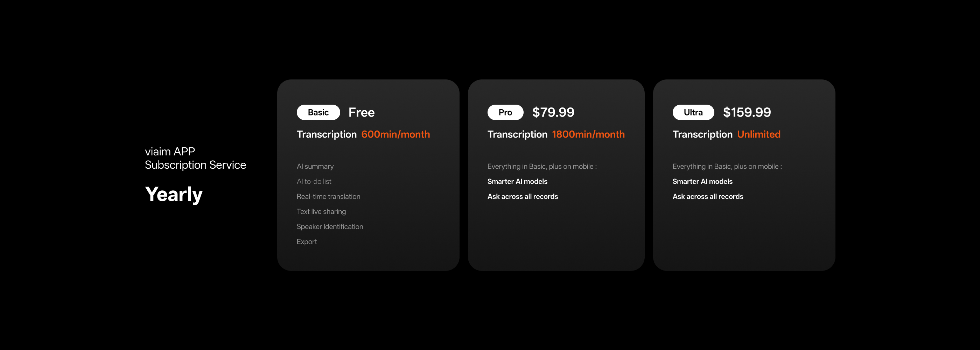This screenshot has width=980, height=350.
Task: Click the $159.99 Ultra price
Action: coord(747,112)
